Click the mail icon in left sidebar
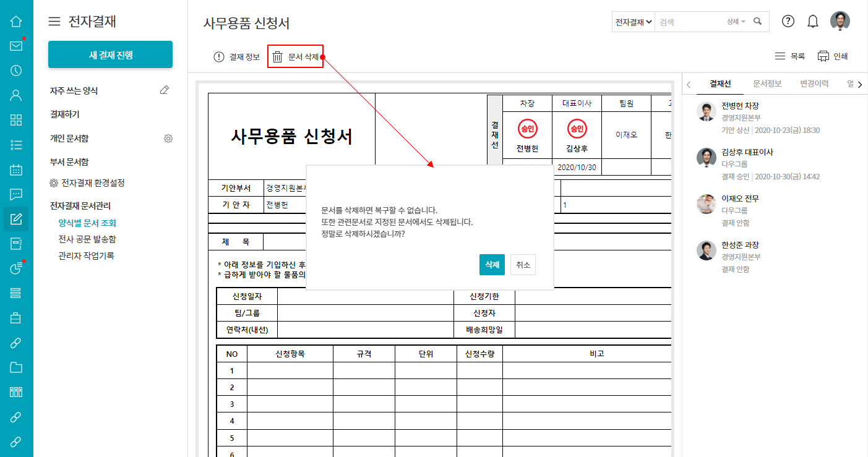 (16, 46)
